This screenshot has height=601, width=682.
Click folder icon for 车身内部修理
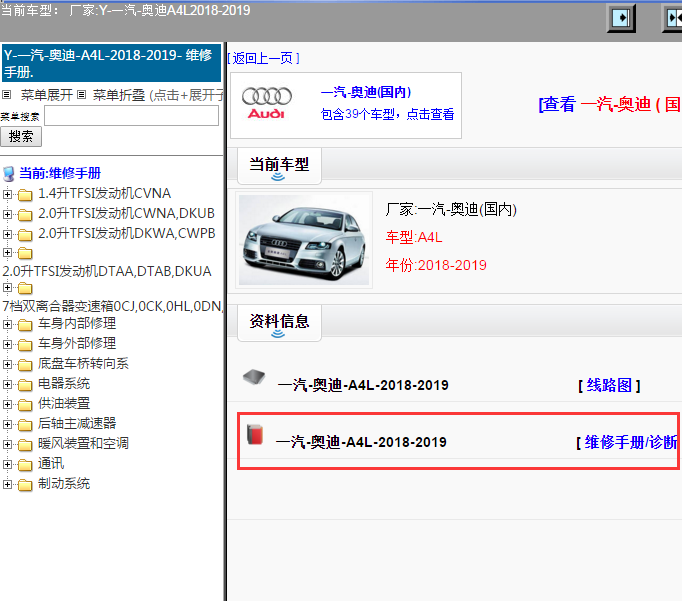[25, 324]
